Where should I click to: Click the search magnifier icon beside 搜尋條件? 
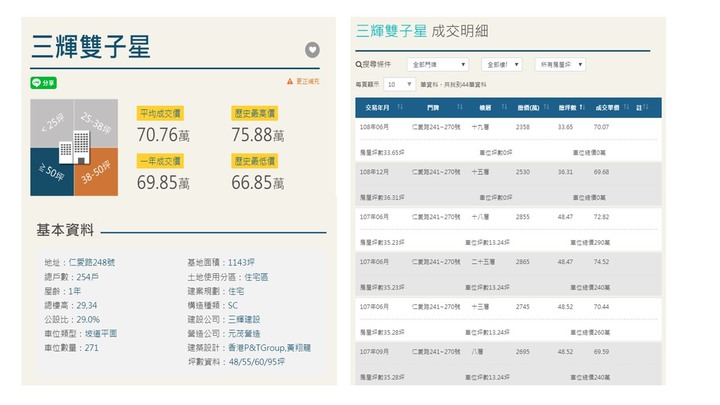pyautogui.click(x=359, y=64)
